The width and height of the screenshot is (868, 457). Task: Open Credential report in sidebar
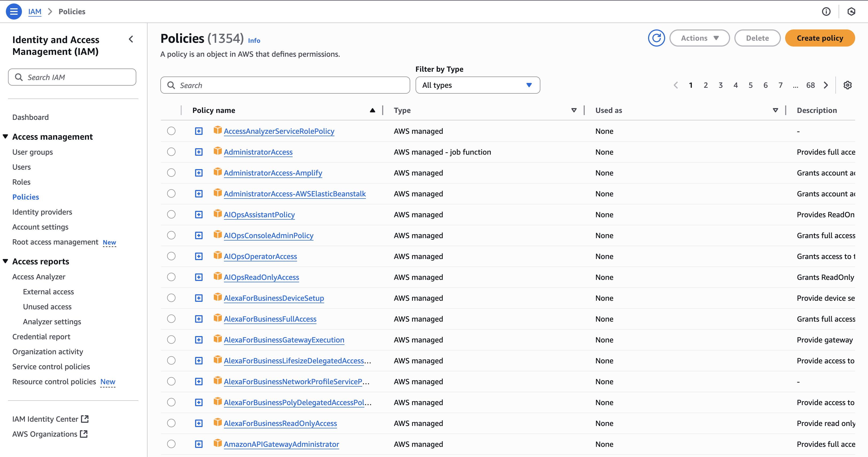[41, 337]
